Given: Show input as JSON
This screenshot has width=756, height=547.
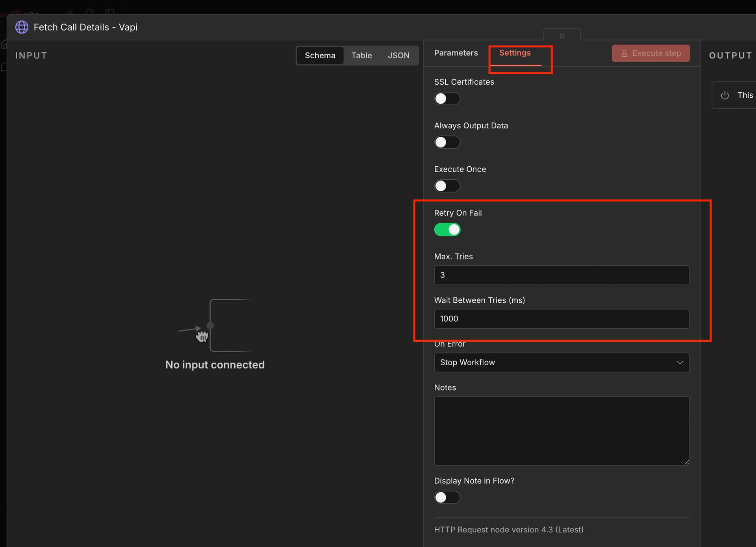Looking at the screenshot, I should pyautogui.click(x=398, y=56).
